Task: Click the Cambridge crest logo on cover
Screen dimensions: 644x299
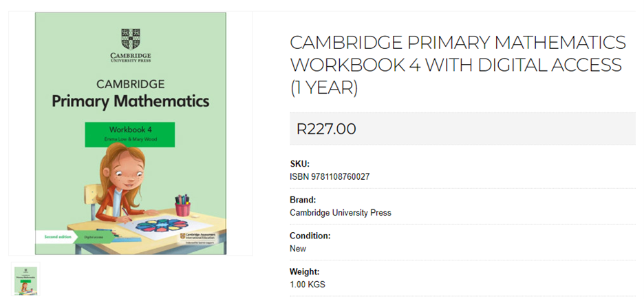Action: coord(131,37)
